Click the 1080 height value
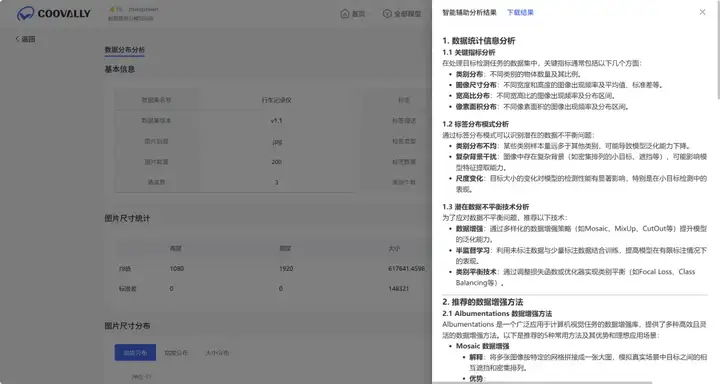The image size is (720, 384). [177, 268]
